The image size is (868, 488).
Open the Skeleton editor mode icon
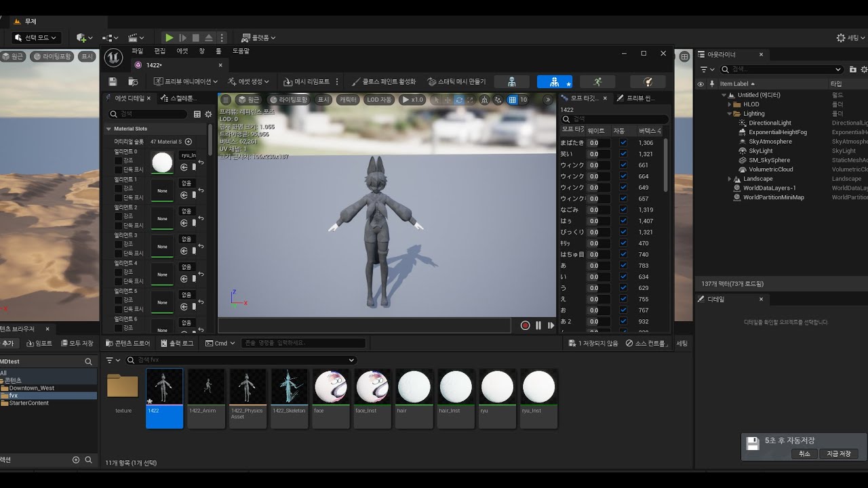pos(511,81)
